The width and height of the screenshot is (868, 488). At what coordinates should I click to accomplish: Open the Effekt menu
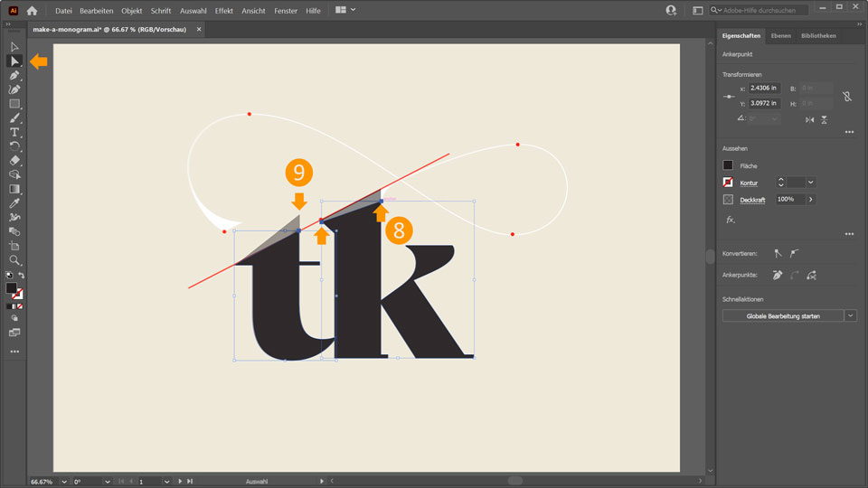point(223,11)
